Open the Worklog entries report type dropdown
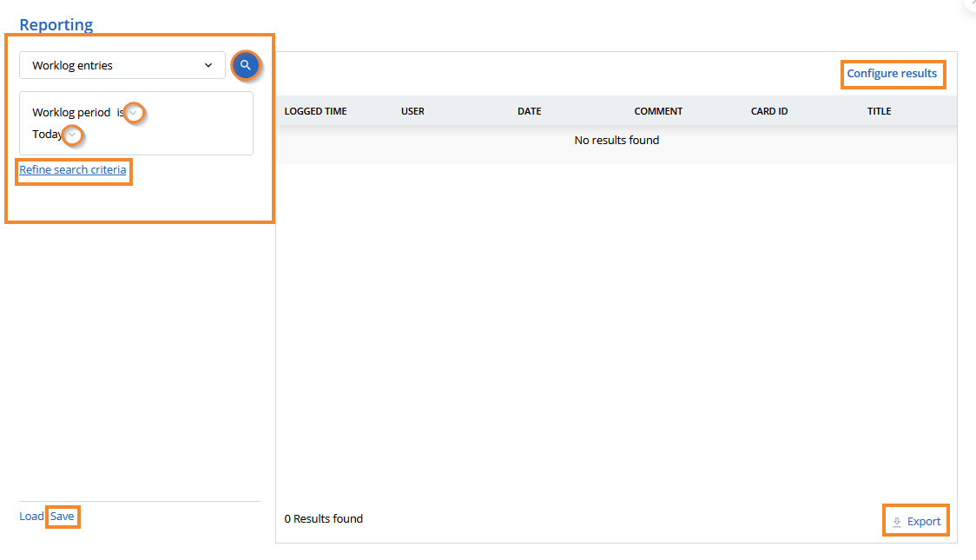976x560 pixels. pos(122,65)
